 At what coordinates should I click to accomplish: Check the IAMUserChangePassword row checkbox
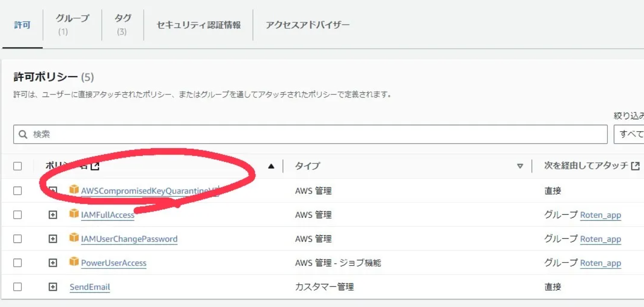pos(18,239)
